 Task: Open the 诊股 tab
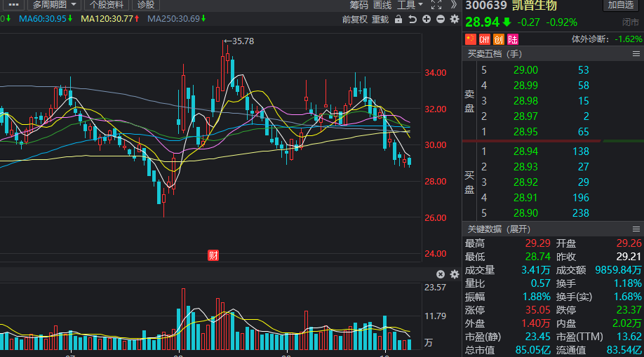[146, 4]
